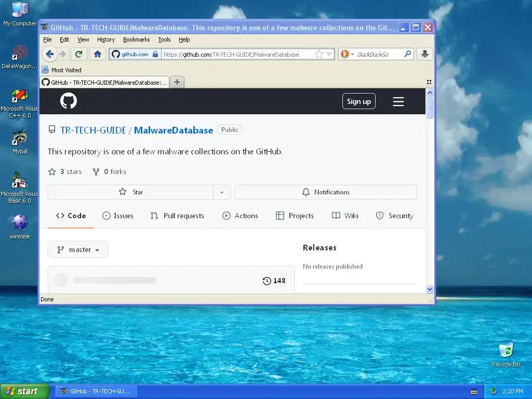Reload the page with the refresh icon
Image resolution: width=532 pixels, height=399 pixels.
click(79, 54)
